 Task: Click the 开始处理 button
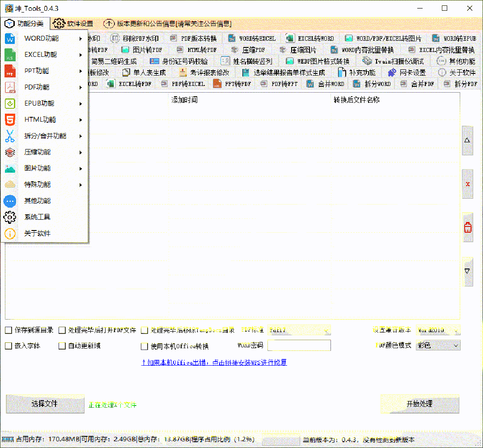click(419, 404)
